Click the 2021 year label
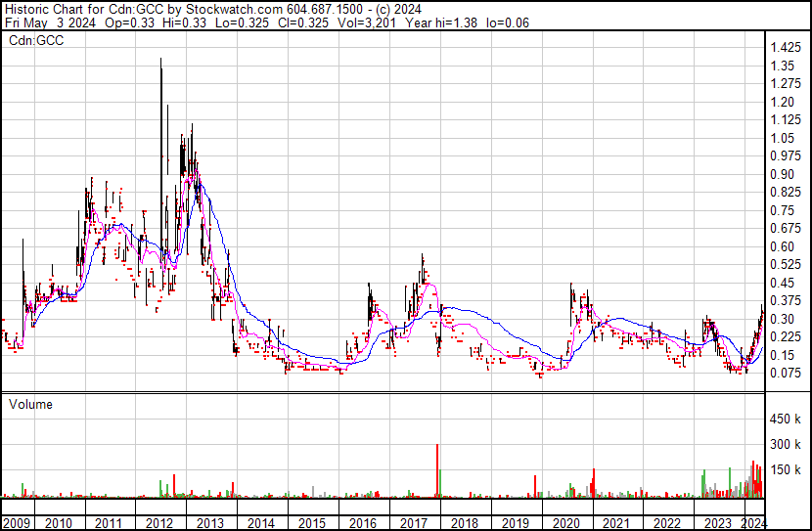This screenshot has width=812, height=531. coord(616,523)
